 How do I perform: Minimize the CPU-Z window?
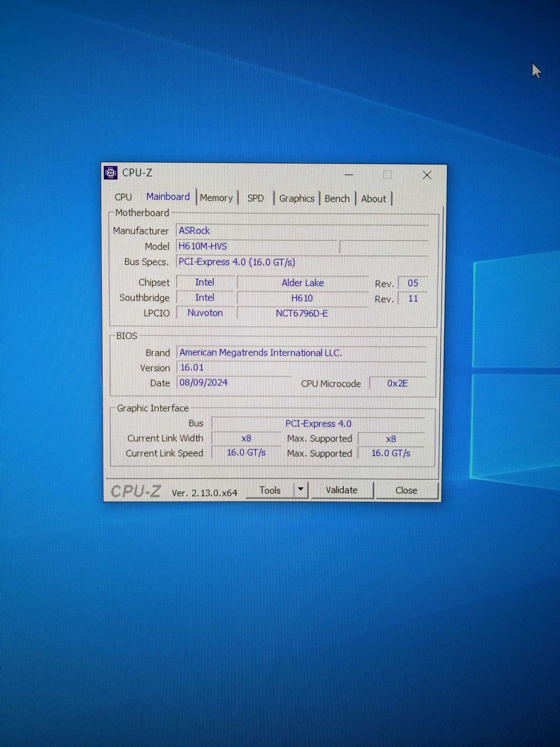coord(349,175)
